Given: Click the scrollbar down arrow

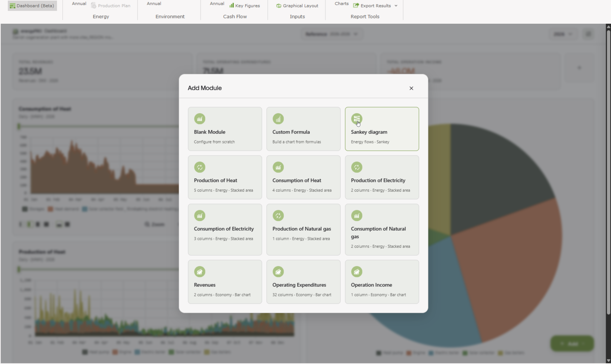Looking at the screenshot, I should coord(608,361).
